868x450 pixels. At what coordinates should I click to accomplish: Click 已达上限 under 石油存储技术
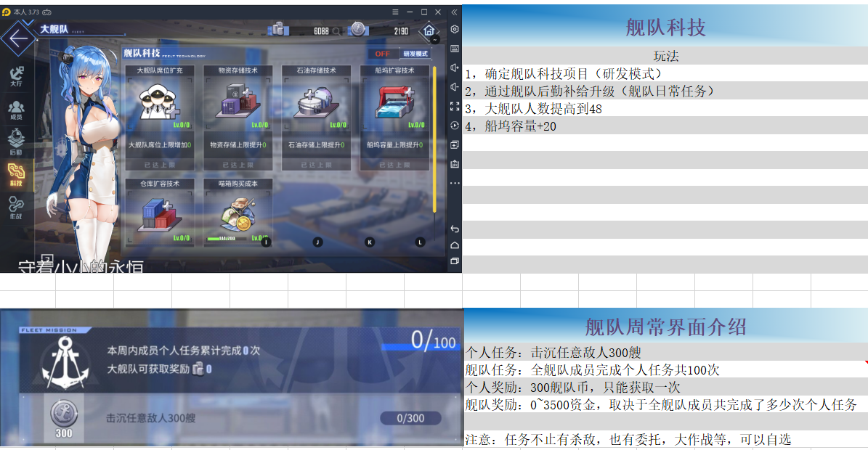point(316,165)
